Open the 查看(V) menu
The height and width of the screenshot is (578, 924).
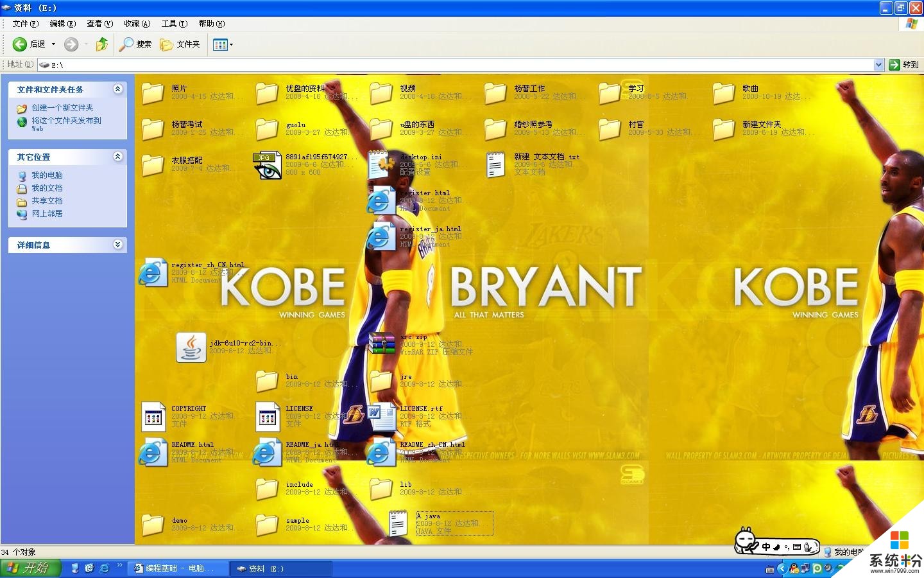point(100,24)
